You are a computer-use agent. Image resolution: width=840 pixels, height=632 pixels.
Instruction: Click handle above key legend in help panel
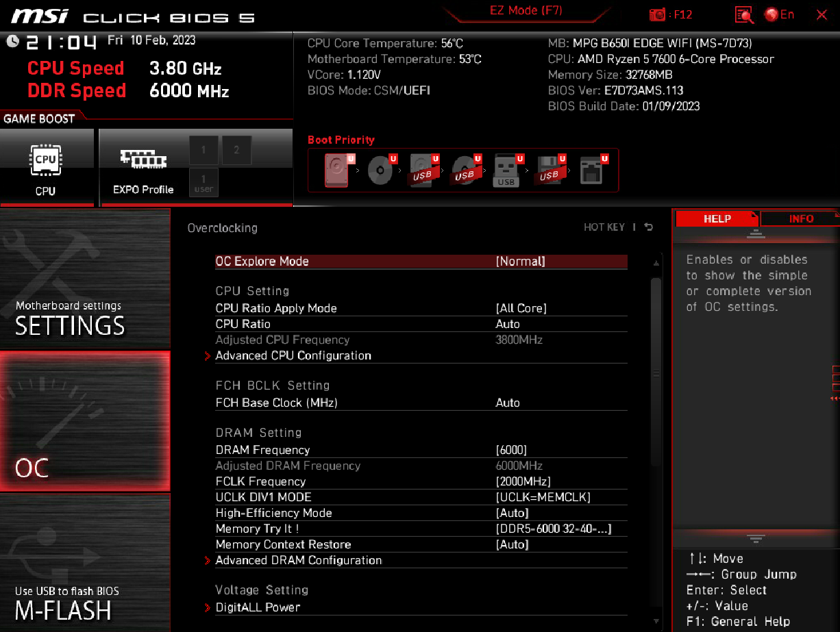pos(756,539)
